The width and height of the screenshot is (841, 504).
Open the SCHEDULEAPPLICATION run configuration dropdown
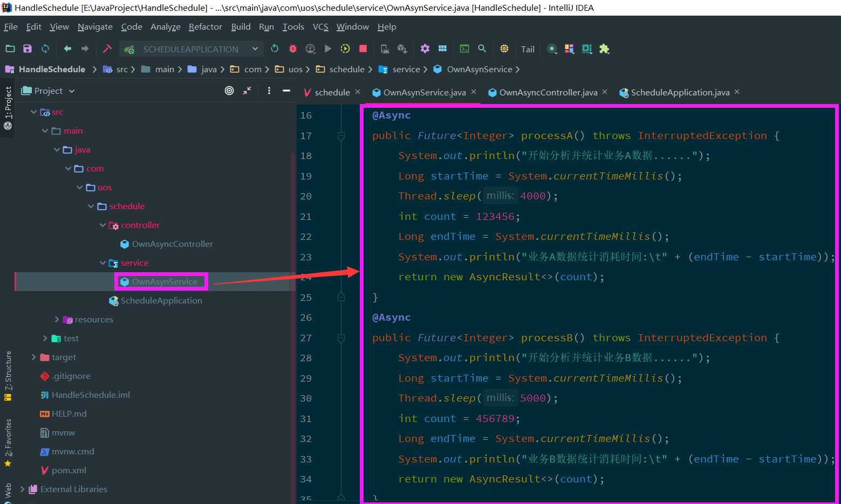click(192, 49)
